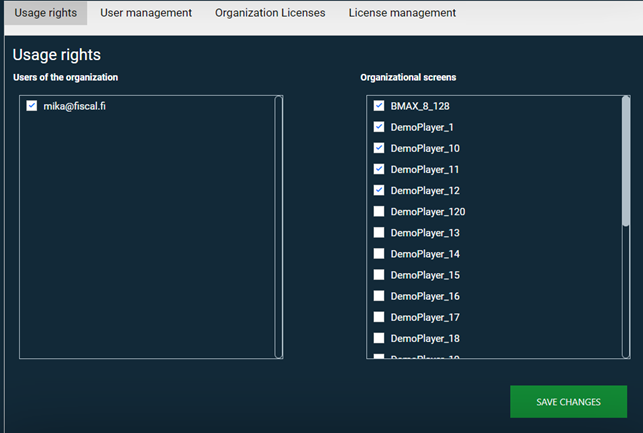Click the DemoPlayer_120 label text

428,212
